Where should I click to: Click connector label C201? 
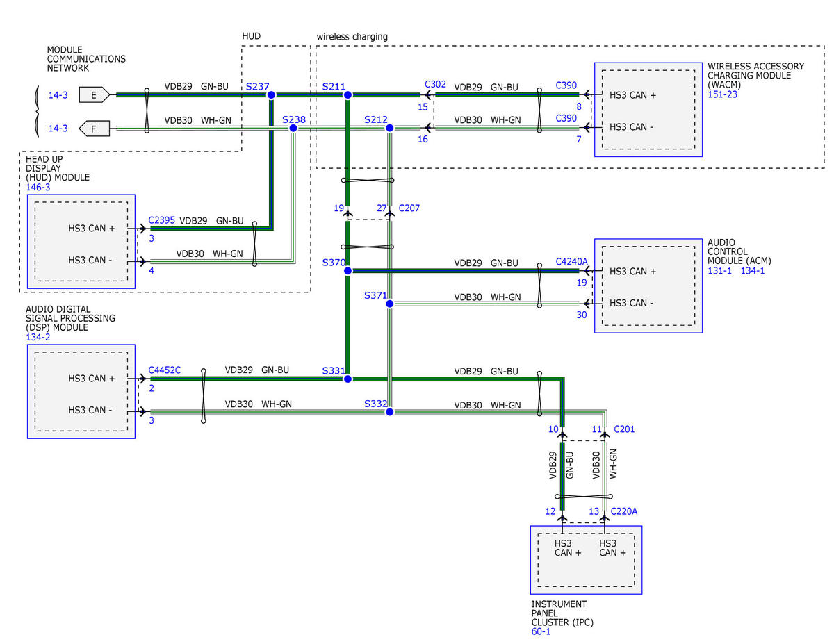[624, 429]
